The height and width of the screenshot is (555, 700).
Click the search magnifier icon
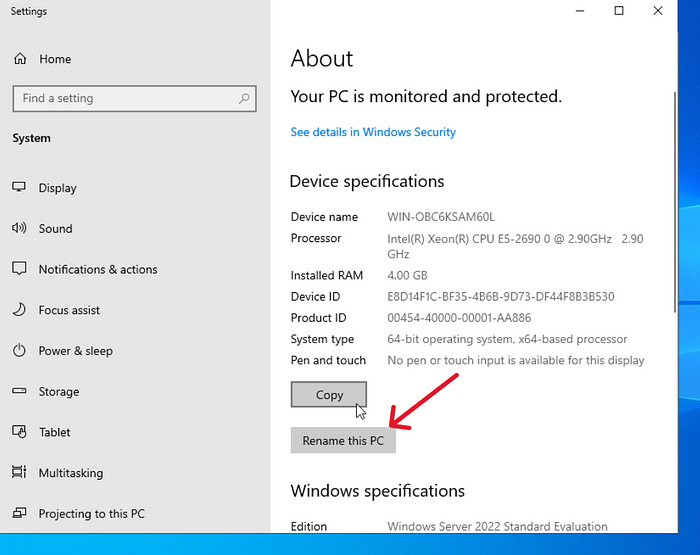(x=244, y=98)
